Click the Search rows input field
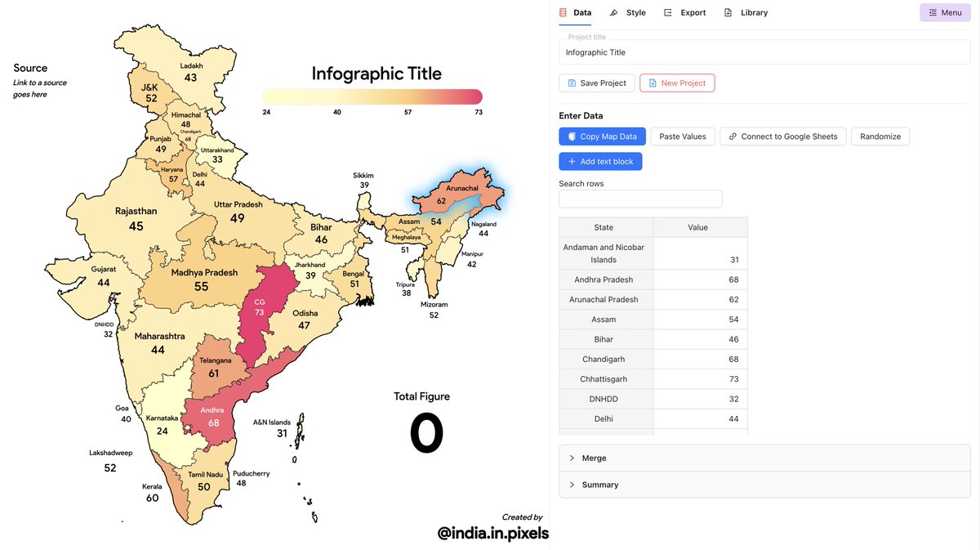The height and width of the screenshot is (550, 980). click(x=640, y=199)
